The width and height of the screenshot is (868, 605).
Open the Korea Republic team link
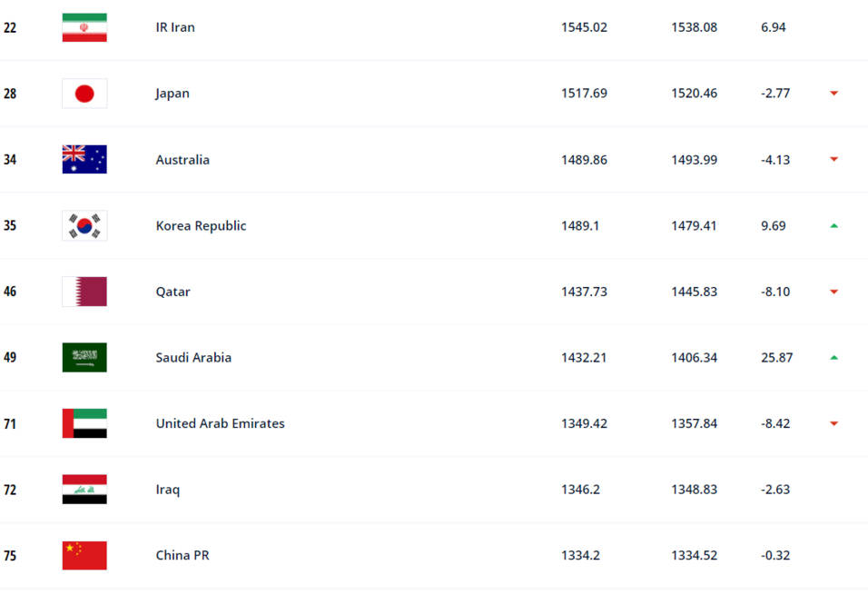point(201,225)
